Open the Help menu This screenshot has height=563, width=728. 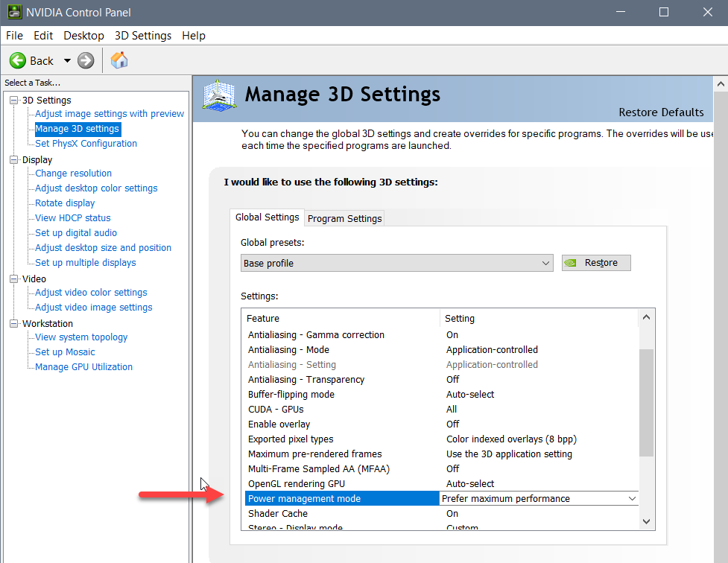point(194,36)
